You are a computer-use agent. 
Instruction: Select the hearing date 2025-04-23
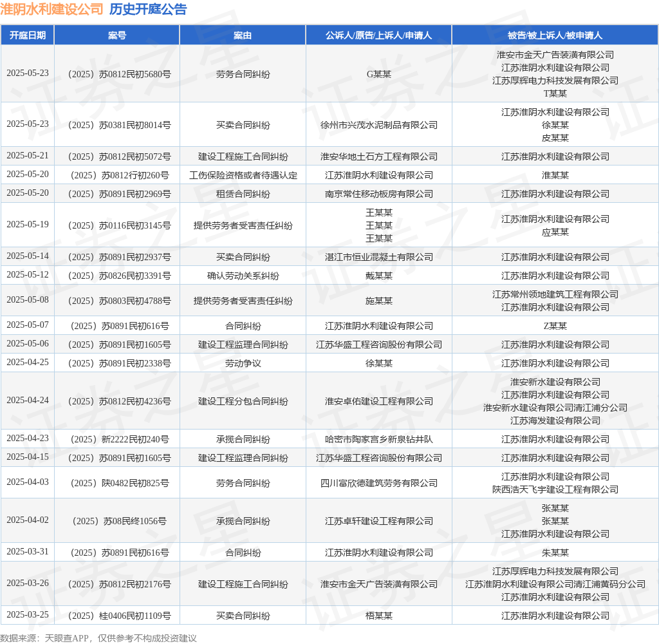28,439
